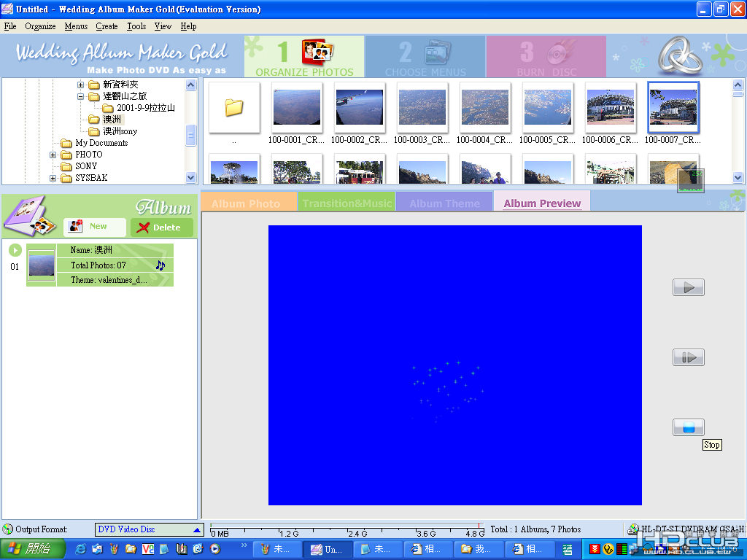The height and width of the screenshot is (560, 747).
Task: Open the parent folder thumbnail
Action: pos(234,108)
